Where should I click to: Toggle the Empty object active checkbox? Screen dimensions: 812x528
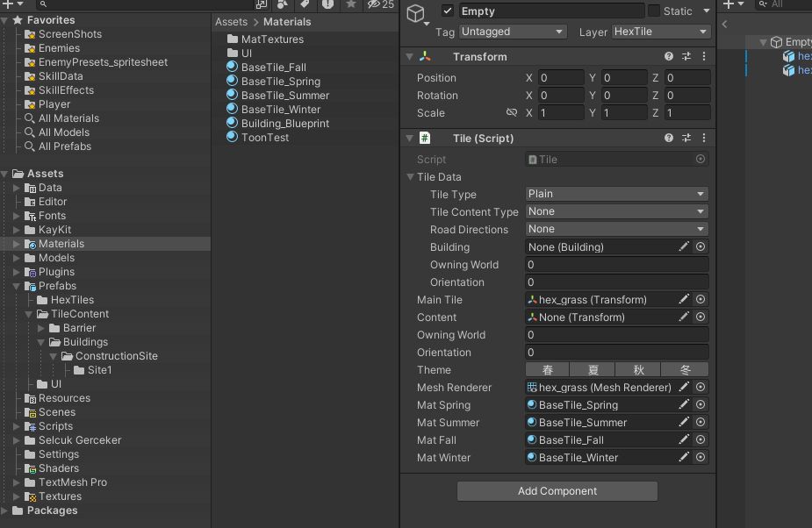(448, 11)
